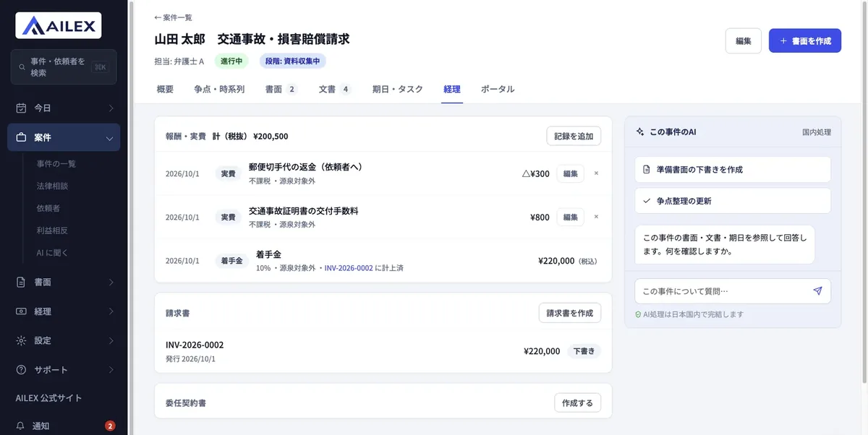Screen dimensions: 868x435
Task: Click the document icon in 準備書面の下書きを作成
Action: point(647,170)
